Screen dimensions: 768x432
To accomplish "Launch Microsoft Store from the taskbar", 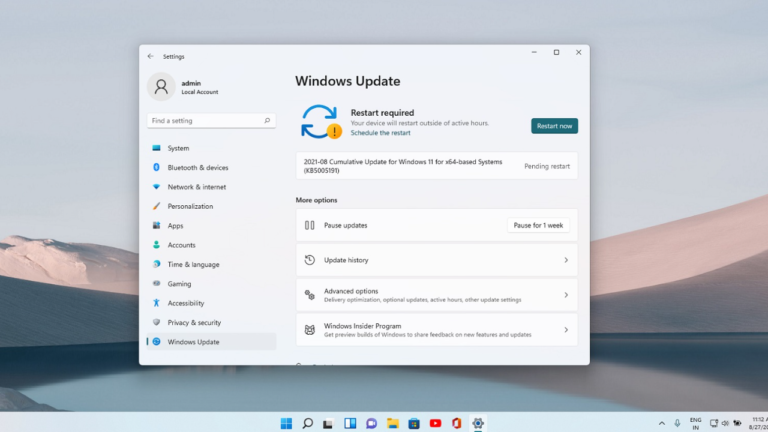I will click(414, 423).
